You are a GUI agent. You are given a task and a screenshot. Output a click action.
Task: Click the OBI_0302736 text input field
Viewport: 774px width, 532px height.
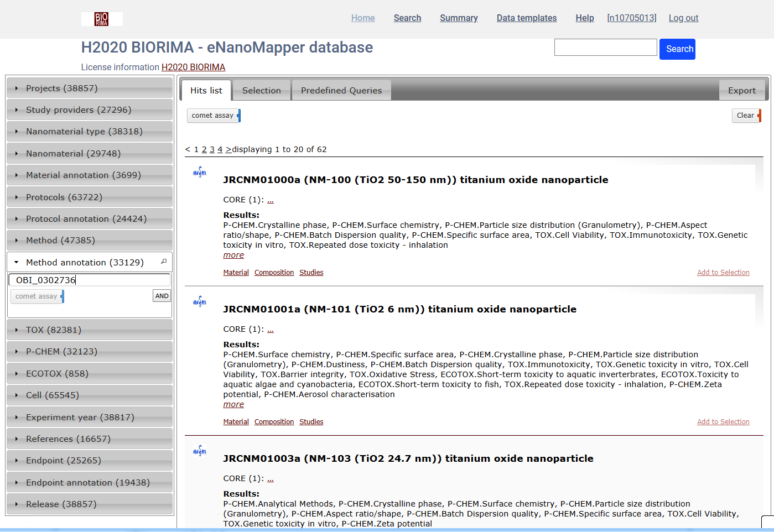coord(89,280)
